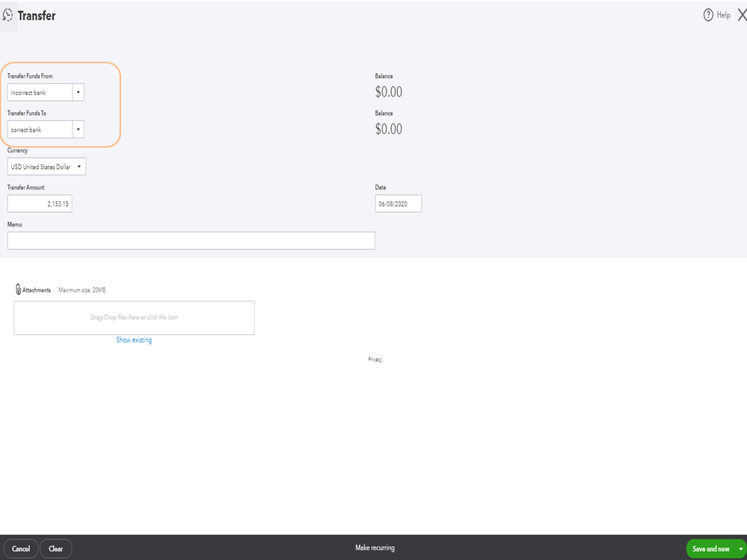
Task: Open the Show existing link
Action: click(x=134, y=340)
